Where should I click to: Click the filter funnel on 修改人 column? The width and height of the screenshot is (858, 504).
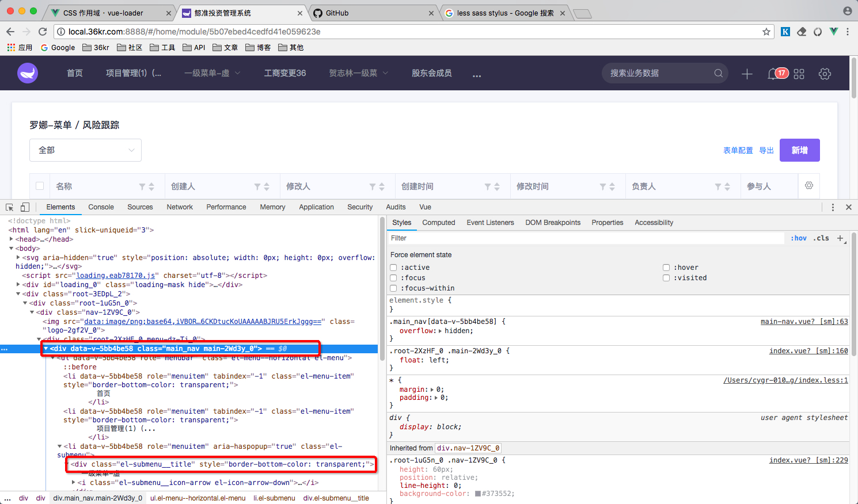[373, 186]
